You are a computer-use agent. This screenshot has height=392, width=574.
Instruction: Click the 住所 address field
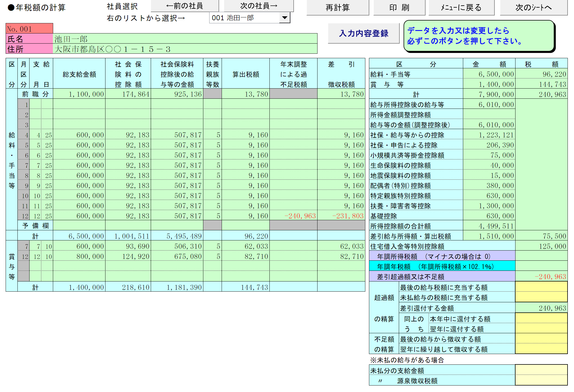pyautogui.click(x=185, y=49)
